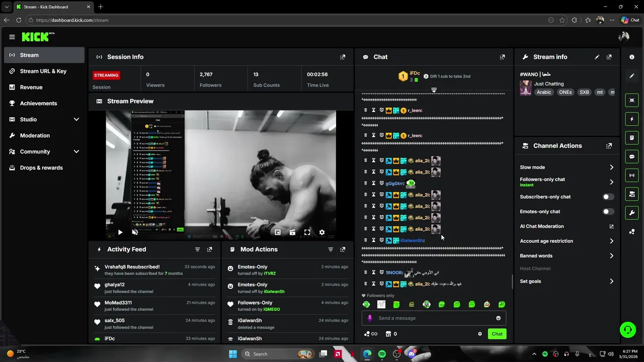Expand the Studio sidebar section

pyautogui.click(x=76, y=119)
